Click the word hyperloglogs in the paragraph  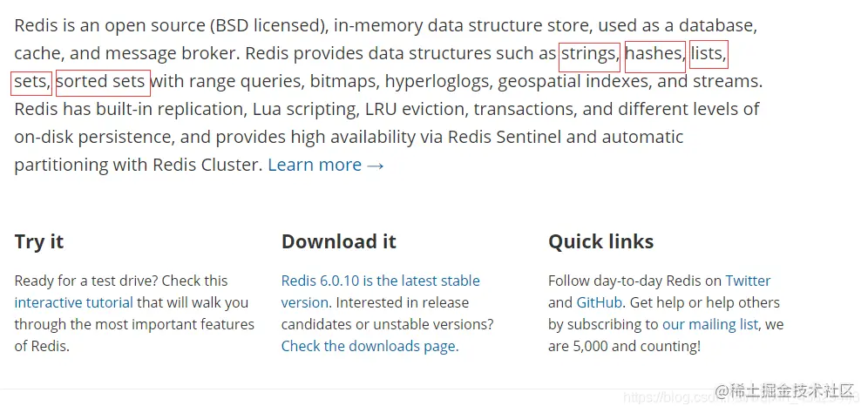(x=437, y=81)
